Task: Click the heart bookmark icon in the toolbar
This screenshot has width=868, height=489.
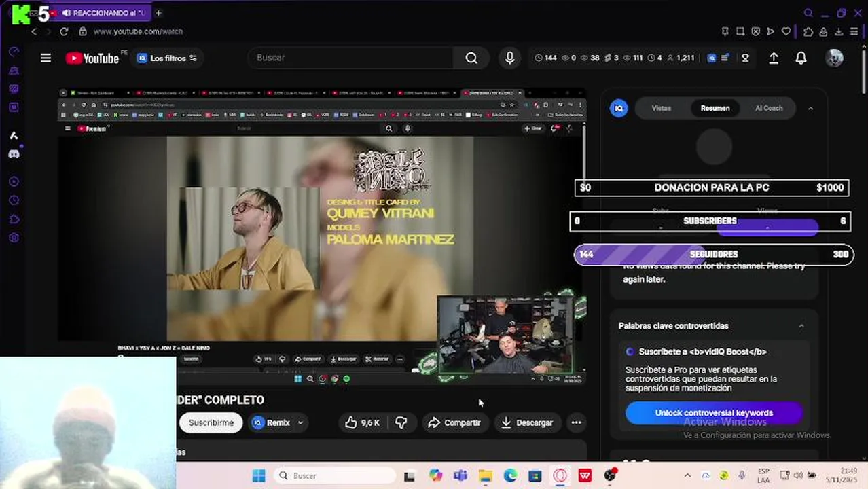Action: click(786, 31)
